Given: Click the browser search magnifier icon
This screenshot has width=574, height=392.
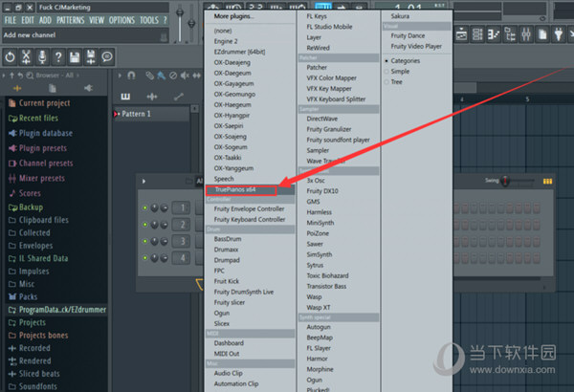Looking at the screenshot, I should 30,76.
